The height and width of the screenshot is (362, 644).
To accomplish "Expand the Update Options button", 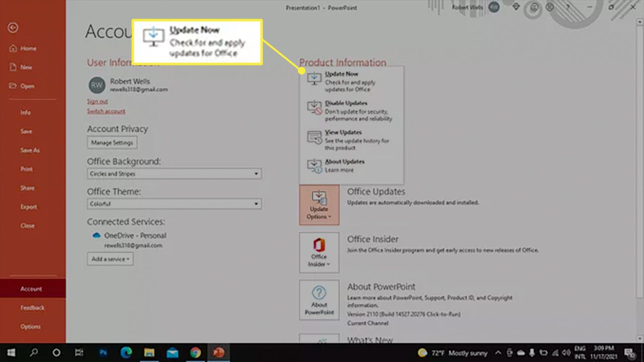I will tap(319, 205).
